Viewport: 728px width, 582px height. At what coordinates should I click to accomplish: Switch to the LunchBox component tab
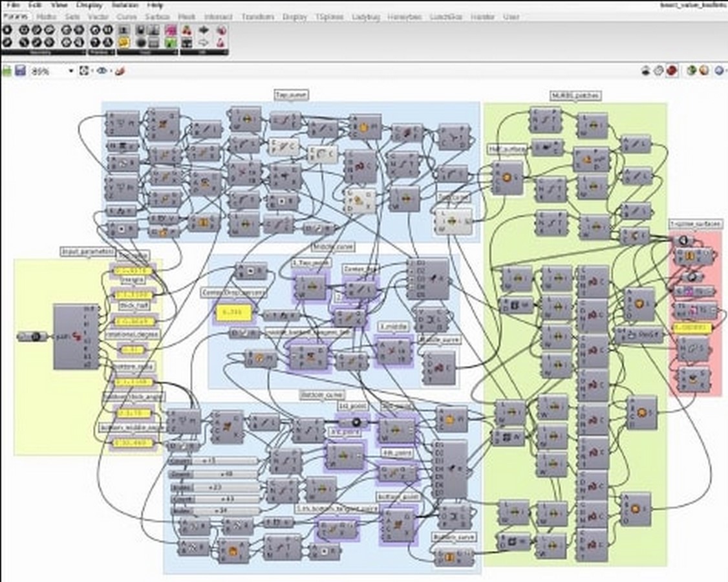445,17
